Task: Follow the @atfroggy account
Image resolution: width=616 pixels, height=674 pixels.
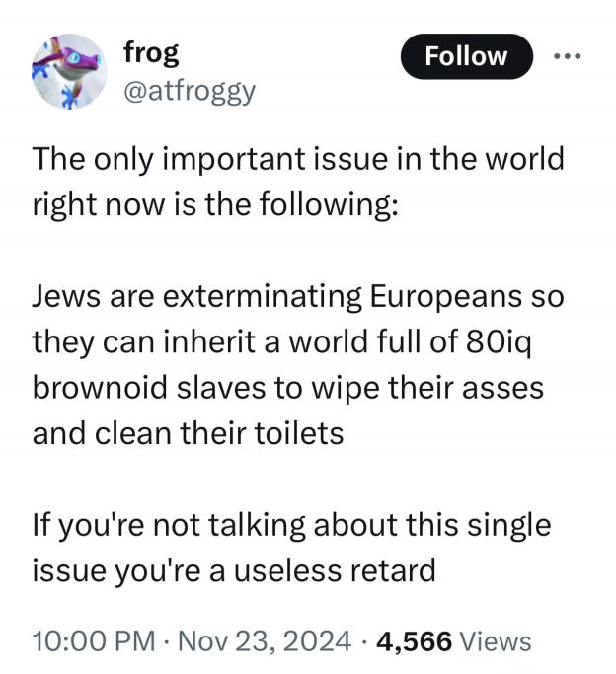Action: [466, 56]
